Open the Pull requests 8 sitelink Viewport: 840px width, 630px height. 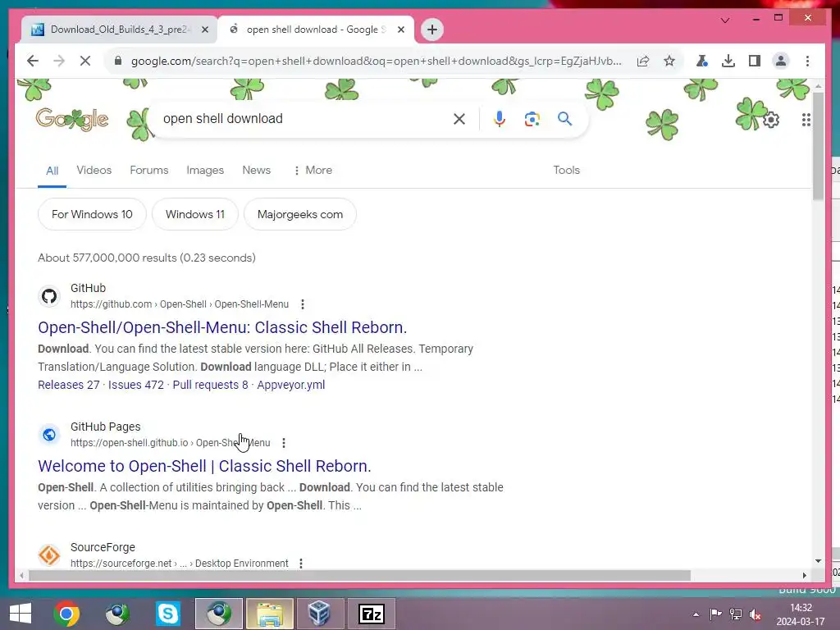pyautogui.click(x=211, y=385)
